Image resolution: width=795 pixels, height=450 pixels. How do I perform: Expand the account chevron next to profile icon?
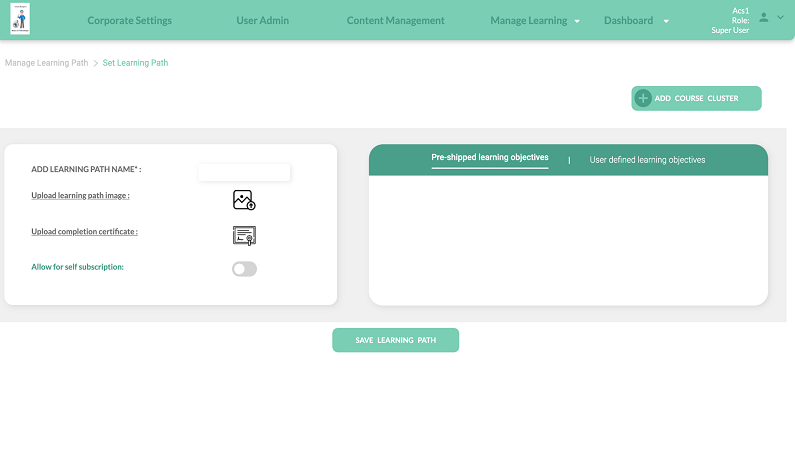coord(780,18)
